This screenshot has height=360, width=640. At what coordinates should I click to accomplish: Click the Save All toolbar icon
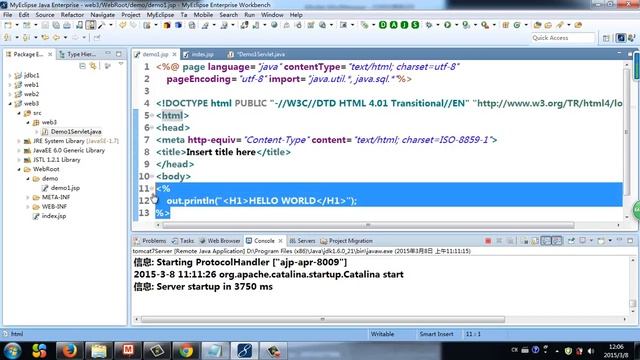click(56, 25)
